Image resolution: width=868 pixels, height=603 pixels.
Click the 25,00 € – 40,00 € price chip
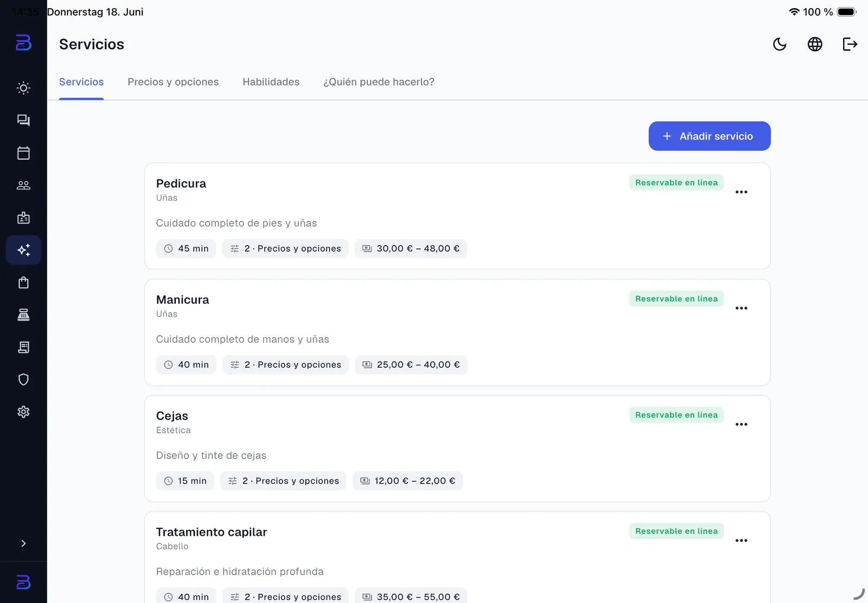[x=411, y=364]
